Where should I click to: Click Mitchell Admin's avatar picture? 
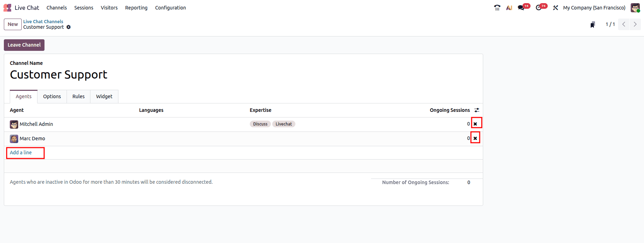tap(14, 124)
